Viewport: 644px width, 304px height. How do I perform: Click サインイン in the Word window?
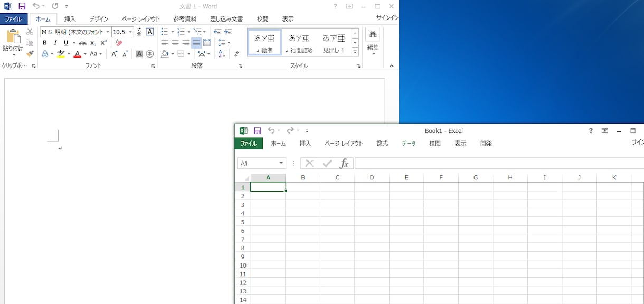[x=387, y=18]
